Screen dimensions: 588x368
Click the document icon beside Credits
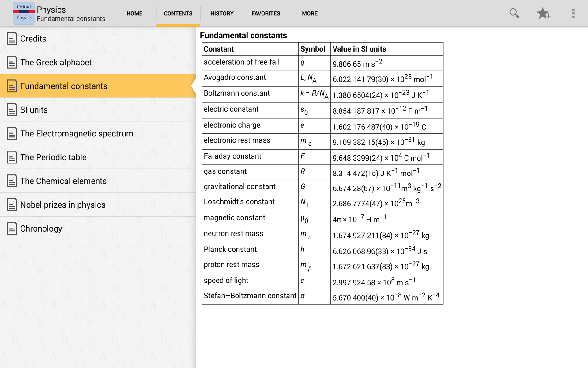pyautogui.click(x=12, y=38)
